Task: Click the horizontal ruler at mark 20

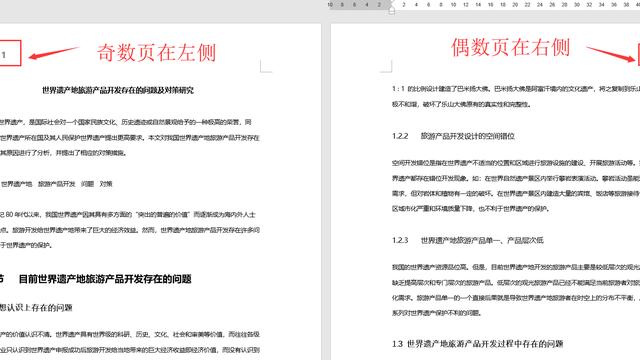Action: tap(515, 4)
